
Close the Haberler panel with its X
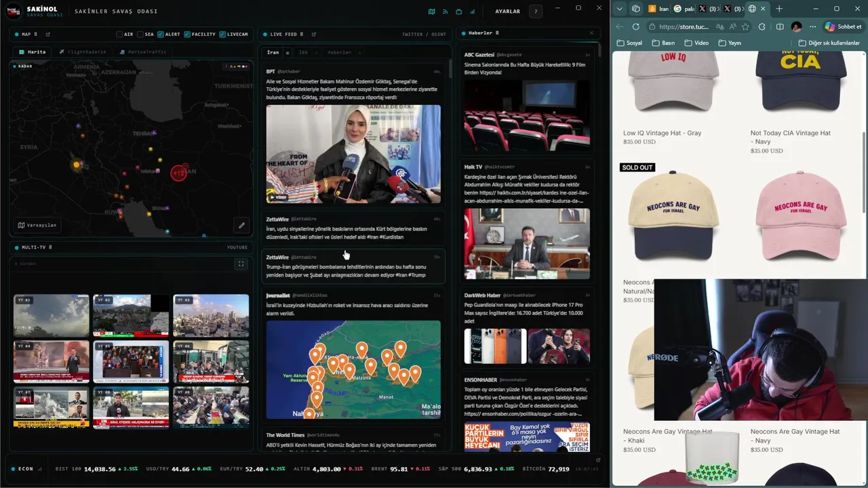tap(591, 33)
